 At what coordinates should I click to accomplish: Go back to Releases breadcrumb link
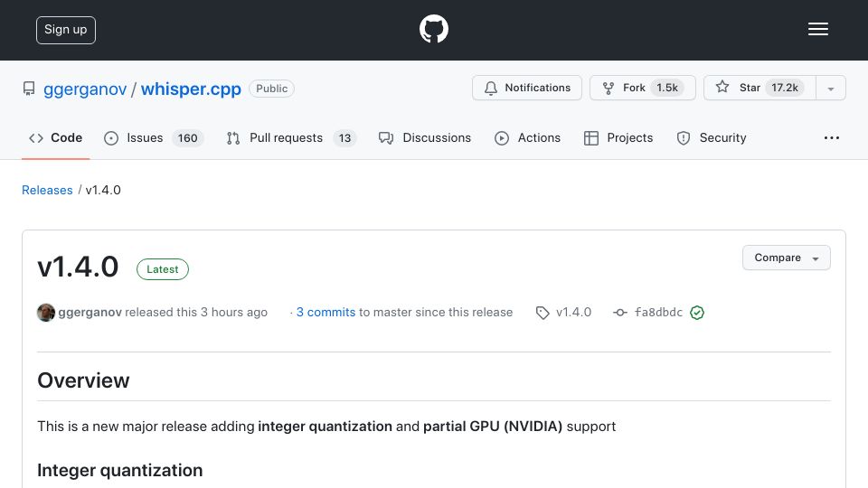pos(47,190)
